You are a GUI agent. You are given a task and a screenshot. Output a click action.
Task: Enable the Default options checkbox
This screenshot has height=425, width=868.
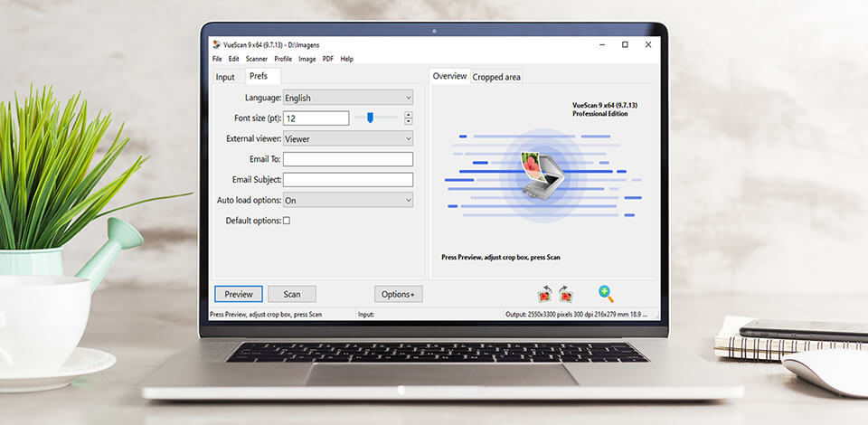[x=287, y=221]
